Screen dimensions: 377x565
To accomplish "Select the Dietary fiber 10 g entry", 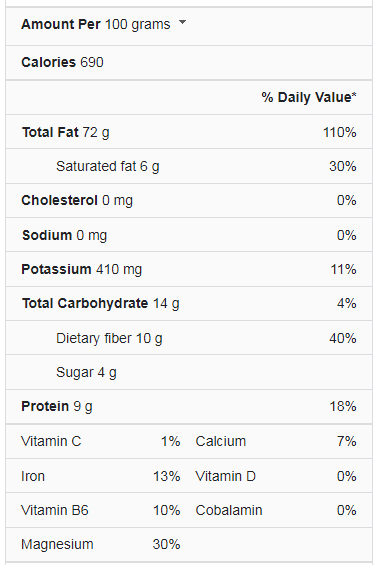I will (x=189, y=338).
